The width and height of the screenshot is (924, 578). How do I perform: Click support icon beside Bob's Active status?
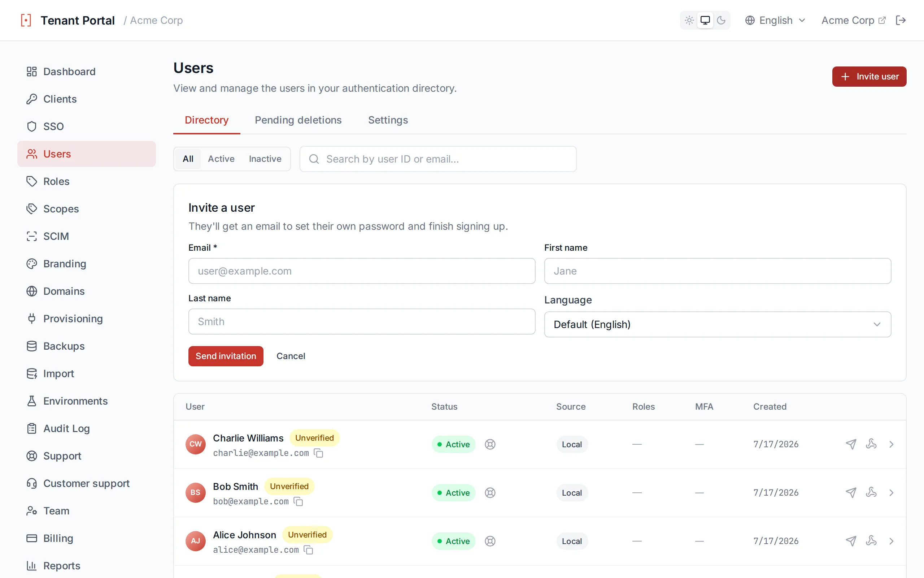click(490, 493)
